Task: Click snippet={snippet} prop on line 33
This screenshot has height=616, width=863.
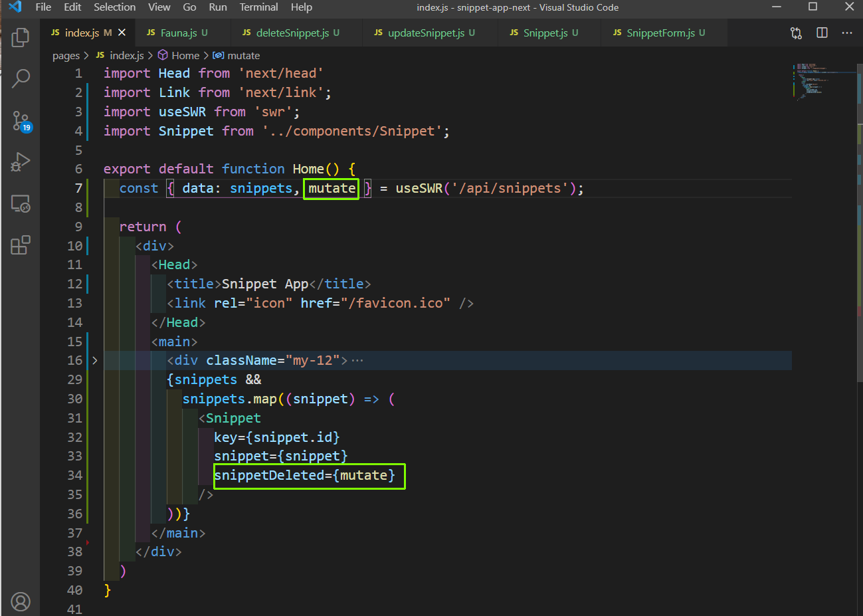Action: point(280,456)
